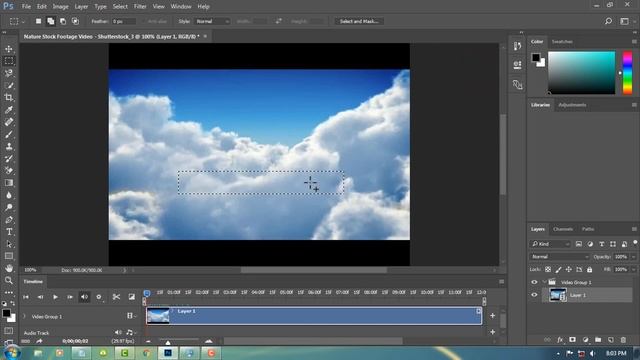Step to next frame
Viewport: 640px width, 360px height.
(x=70, y=297)
